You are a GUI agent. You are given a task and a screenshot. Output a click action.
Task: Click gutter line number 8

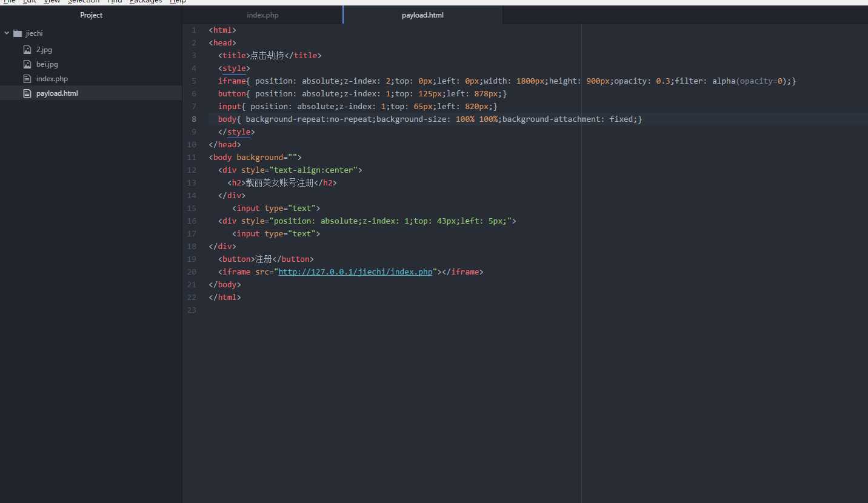(194, 119)
